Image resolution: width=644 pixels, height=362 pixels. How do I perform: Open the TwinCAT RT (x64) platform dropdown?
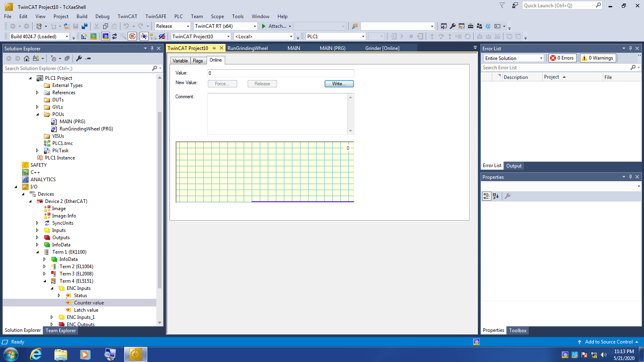(255, 26)
